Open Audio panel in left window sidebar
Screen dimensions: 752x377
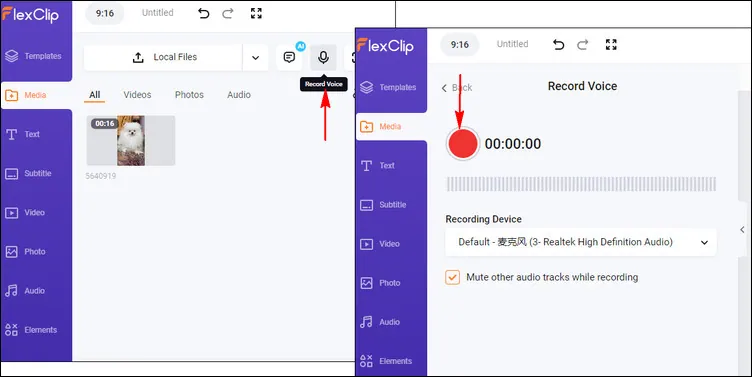click(x=36, y=291)
